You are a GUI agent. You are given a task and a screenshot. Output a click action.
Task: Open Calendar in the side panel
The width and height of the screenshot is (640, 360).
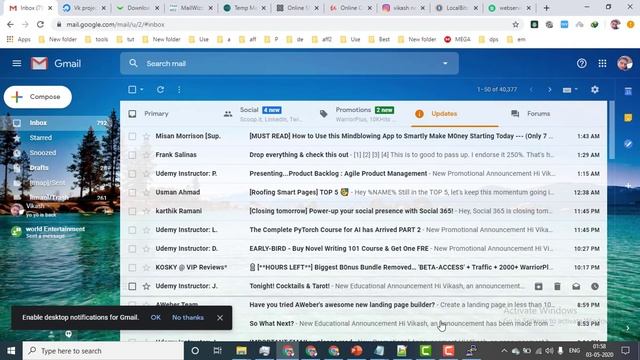pos(628,91)
